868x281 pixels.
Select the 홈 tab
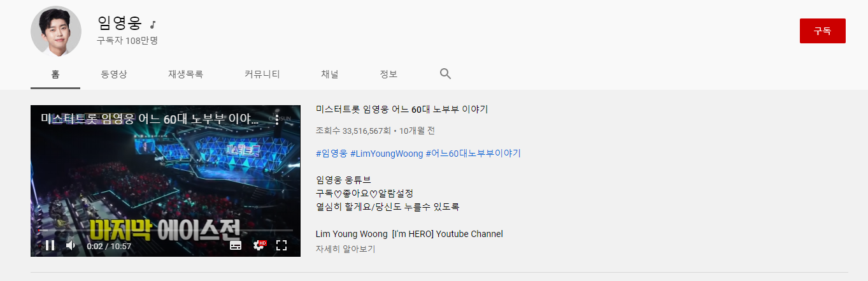pos(55,74)
